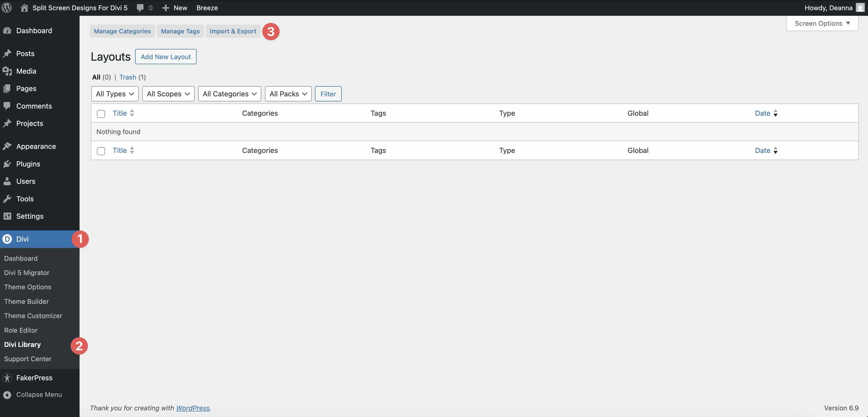Open Theme Builder from the Divi menu
868x417 pixels.
tap(26, 302)
